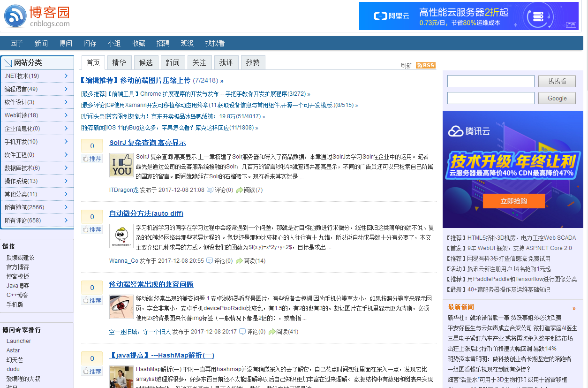The width and height of the screenshot is (588, 388).
Task: Open post 自动微分方法(auto diff)
Action: (x=146, y=213)
